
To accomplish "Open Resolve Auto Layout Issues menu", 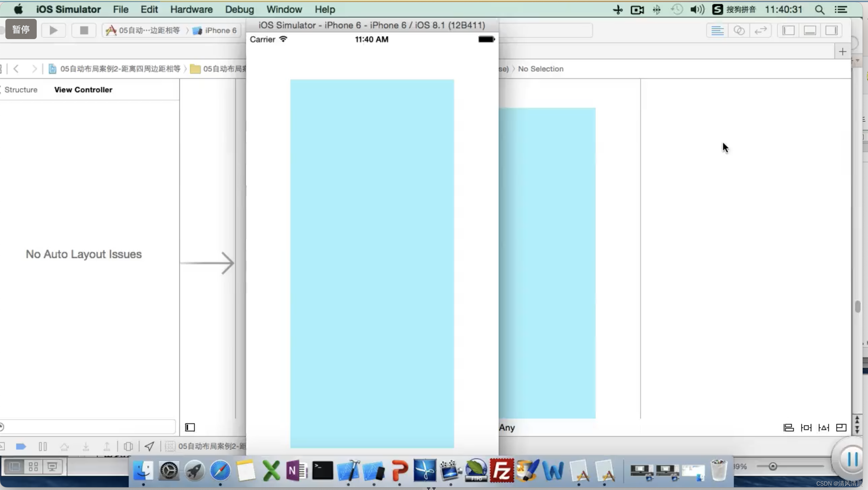I will tap(824, 428).
